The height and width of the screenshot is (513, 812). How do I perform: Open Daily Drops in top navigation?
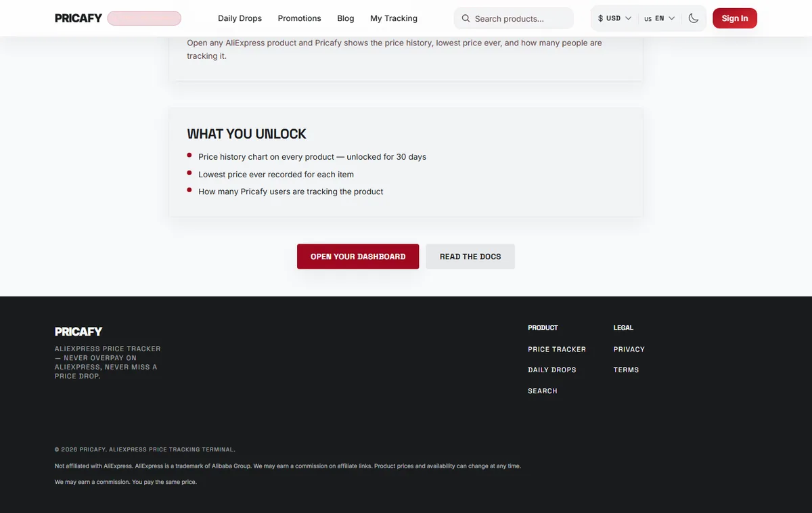[x=240, y=18]
